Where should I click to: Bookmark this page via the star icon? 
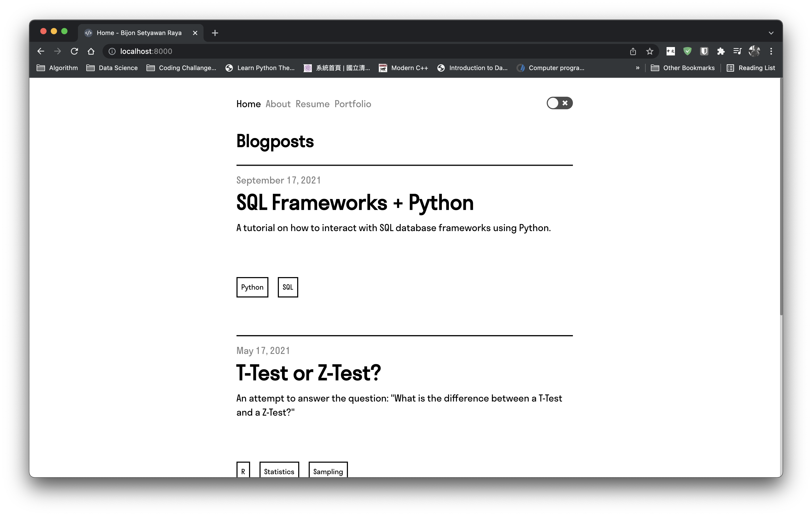650,51
